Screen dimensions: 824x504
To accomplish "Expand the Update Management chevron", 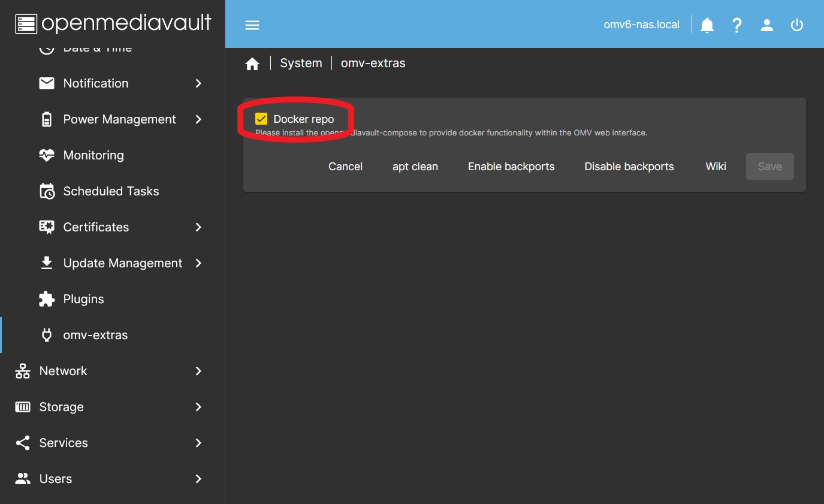I will (x=198, y=263).
